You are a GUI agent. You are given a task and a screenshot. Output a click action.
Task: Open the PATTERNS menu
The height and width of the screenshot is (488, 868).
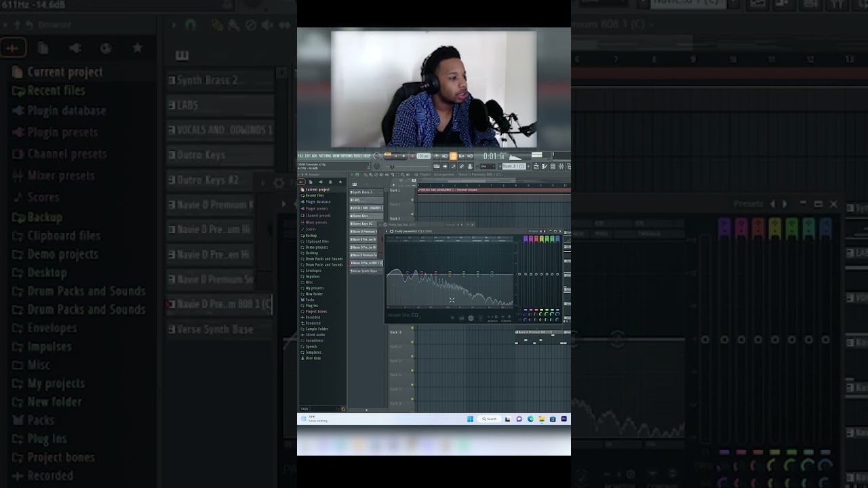325,156
